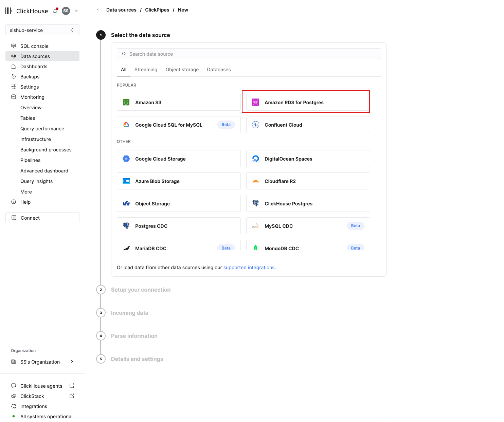
Task: Open Backups in the sidebar
Action: (42, 76)
